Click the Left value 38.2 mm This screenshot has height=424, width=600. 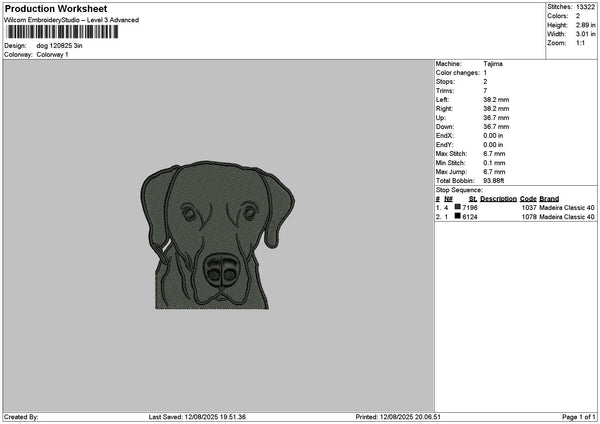point(496,100)
